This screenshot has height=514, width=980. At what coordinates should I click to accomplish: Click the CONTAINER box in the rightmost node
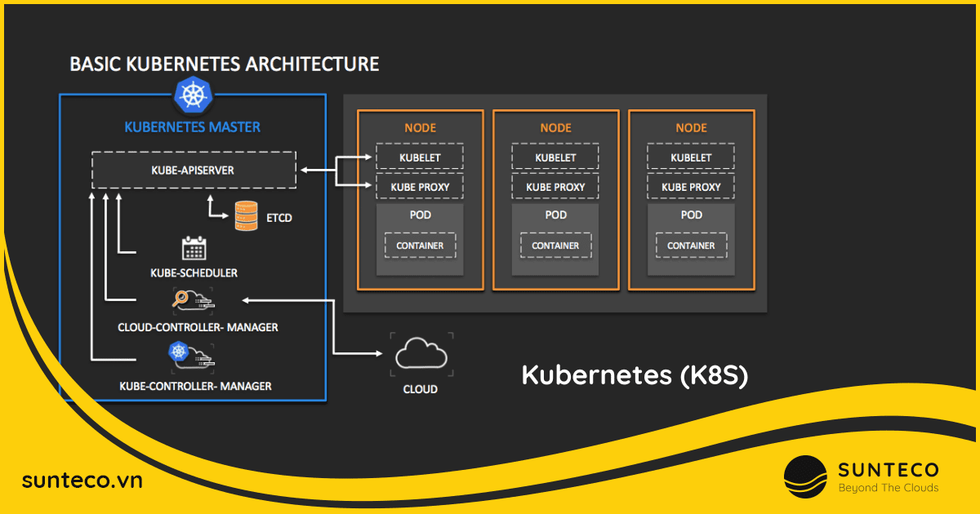[x=691, y=246]
